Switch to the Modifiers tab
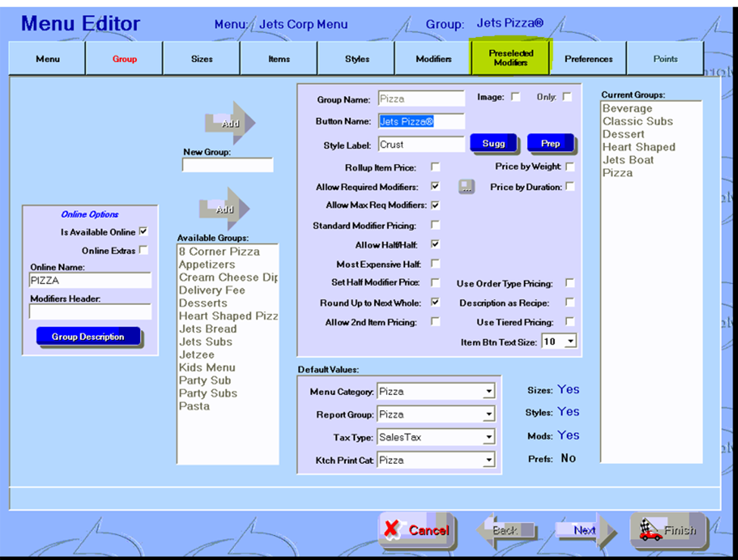This screenshot has width=738, height=560. coord(434,58)
